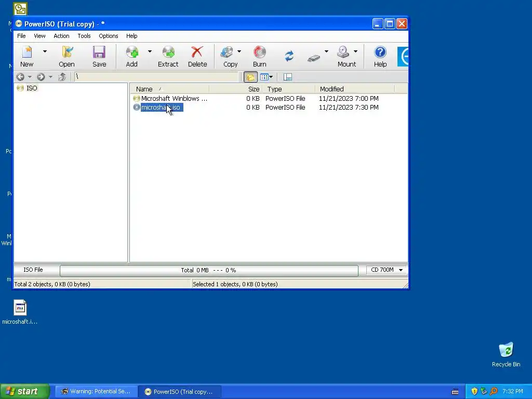Click the ISO File label in status area
Viewport: 532px width, 399px height.
[33, 270]
